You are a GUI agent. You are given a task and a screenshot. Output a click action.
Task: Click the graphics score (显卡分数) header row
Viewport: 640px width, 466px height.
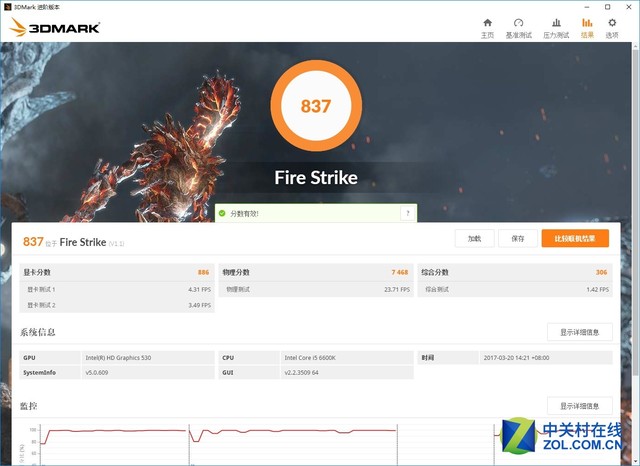(x=117, y=272)
